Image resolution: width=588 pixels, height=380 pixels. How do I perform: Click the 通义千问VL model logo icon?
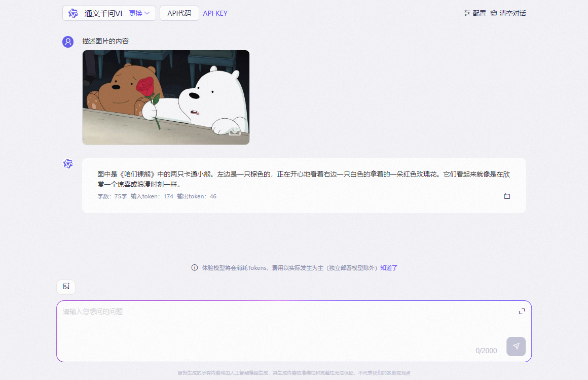coord(73,13)
